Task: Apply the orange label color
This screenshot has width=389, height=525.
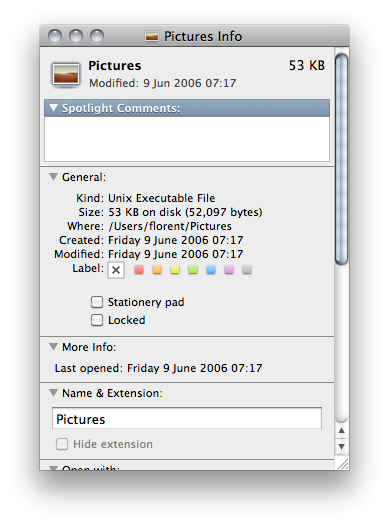Action: 157,270
